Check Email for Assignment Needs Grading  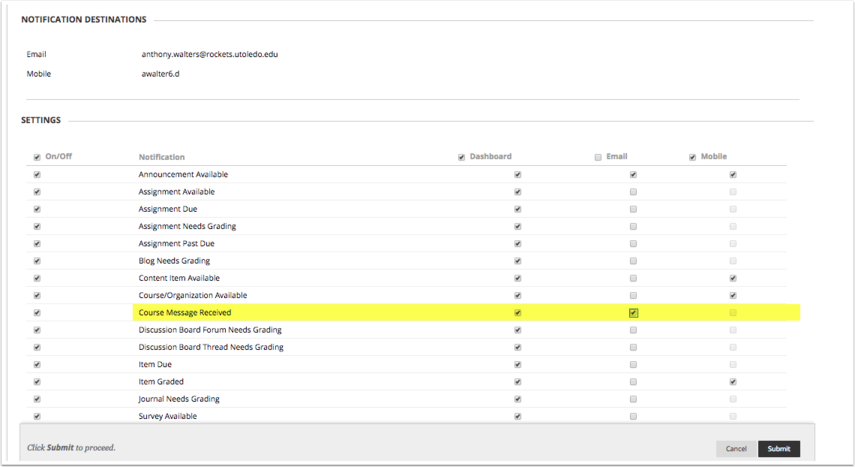tap(633, 226)
